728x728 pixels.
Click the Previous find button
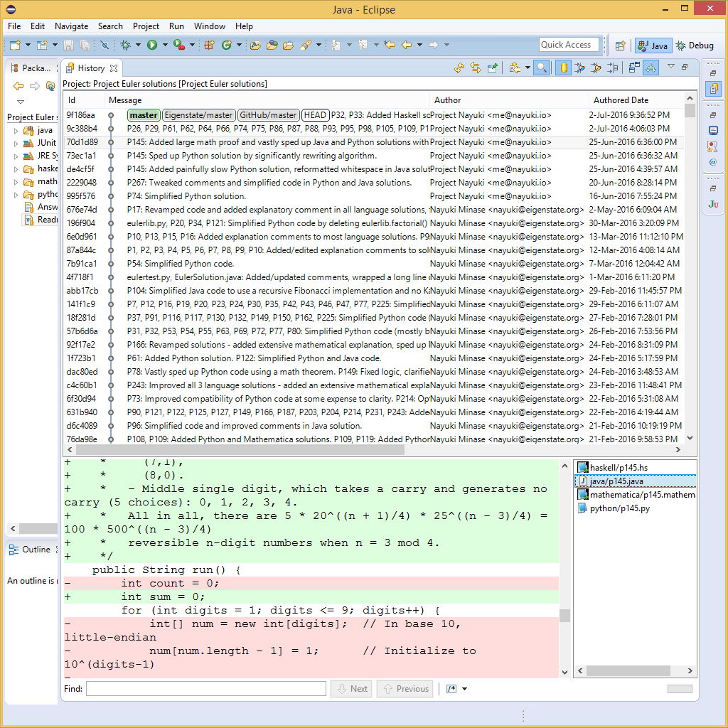[405, 689]
